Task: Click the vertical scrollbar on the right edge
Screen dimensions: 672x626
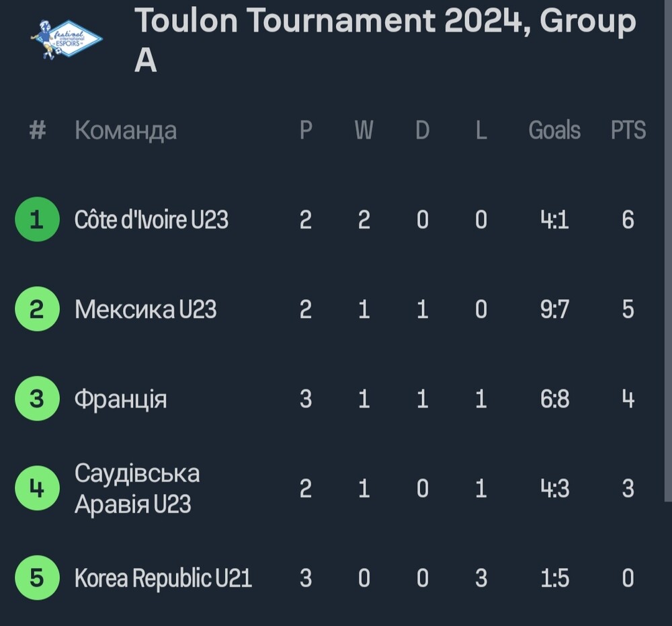Action: point(668,251)
